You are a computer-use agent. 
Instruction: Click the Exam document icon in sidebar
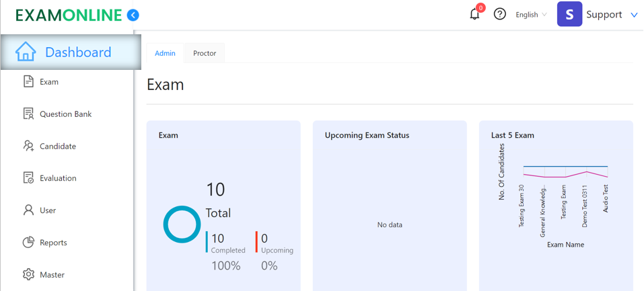tap(28, 82)
